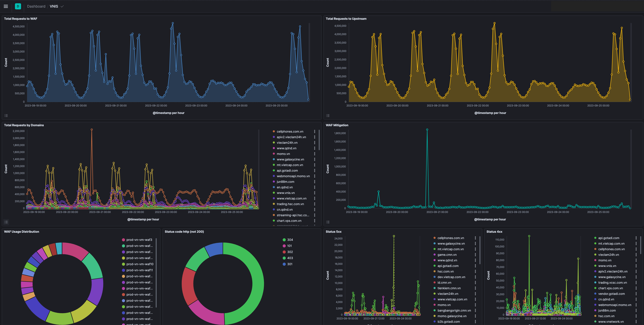This screenshot has height=325, width=644.
Task: Open options for trading.hsc.com.vn in Domains legend
Action: coord(315,204)
